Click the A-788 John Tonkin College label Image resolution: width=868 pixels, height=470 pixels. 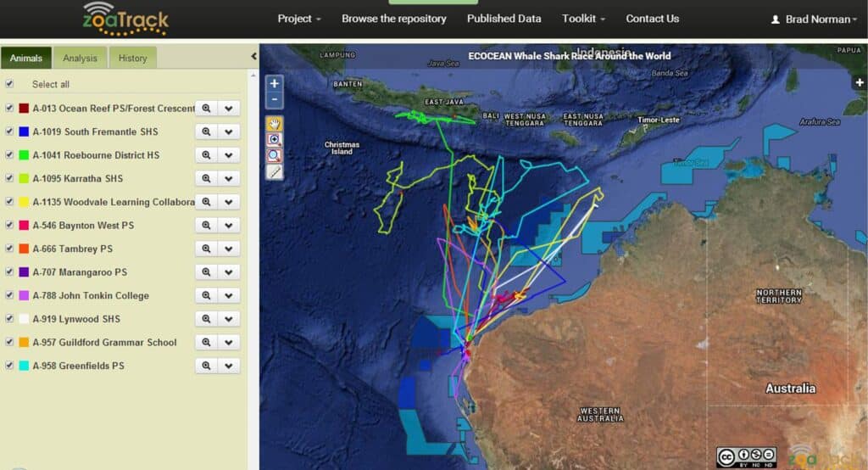[90, 295]
